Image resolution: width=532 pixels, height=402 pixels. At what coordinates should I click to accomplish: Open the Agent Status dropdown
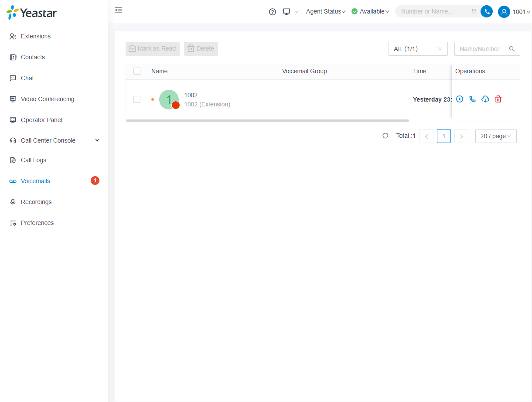click(325, 12)
